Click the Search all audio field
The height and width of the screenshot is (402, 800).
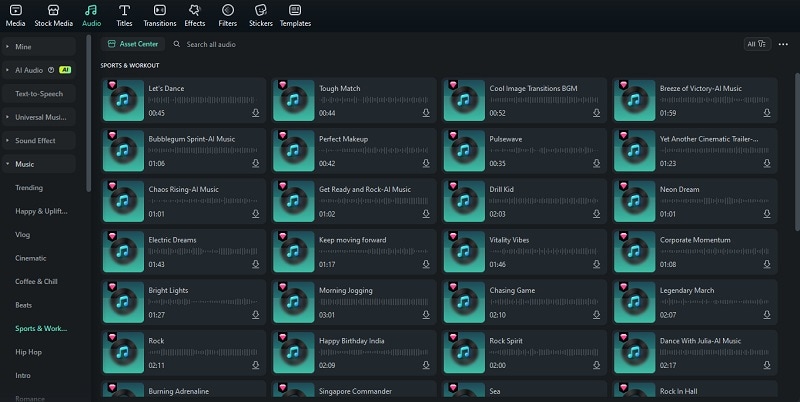pos(211,44)
